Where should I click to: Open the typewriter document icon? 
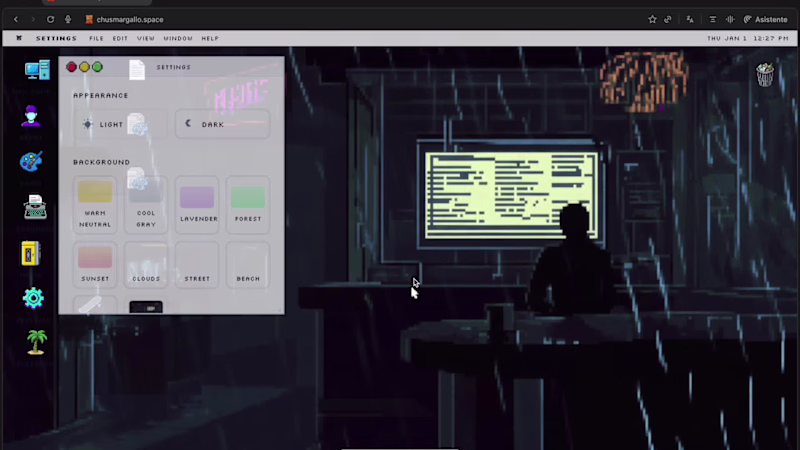35,207
